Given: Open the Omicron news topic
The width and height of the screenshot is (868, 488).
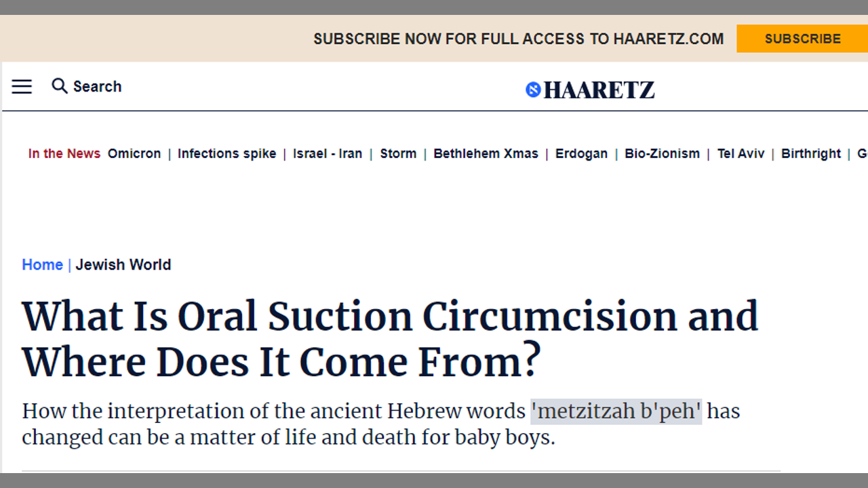Looking at the screenshot, I should point(134,154).
